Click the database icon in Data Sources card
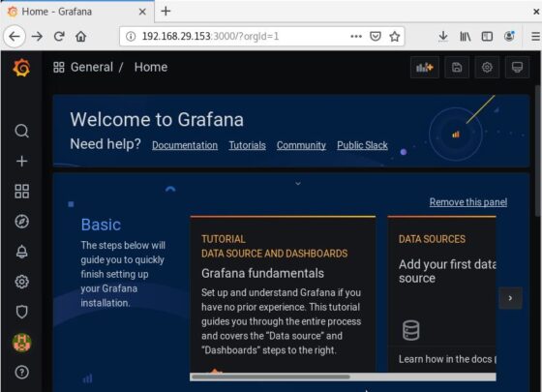Viewport: 542px width, 392px height. (x=411, y=330)
